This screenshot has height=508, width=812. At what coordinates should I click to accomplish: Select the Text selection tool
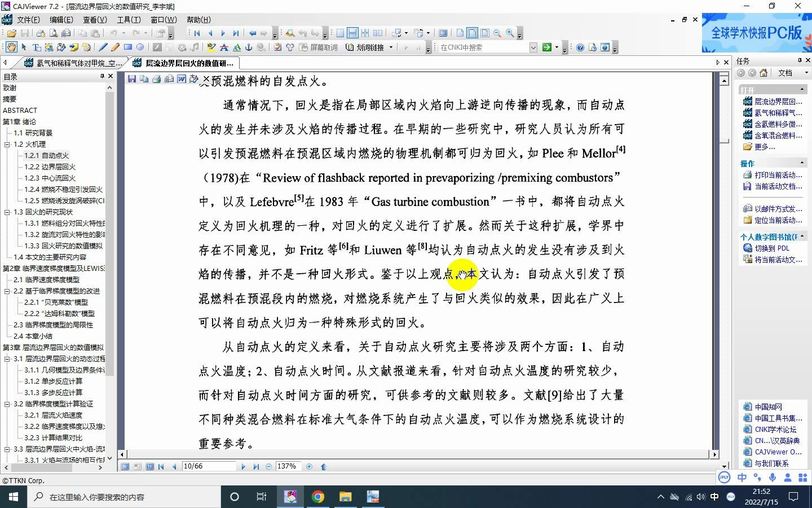[37, 47]
